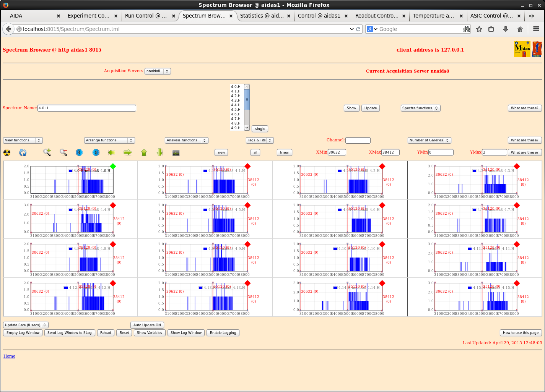Open the Update Rate dropdown
Image resolution: width=545 pixels, height=392 pixels.
tap(26, 325)
